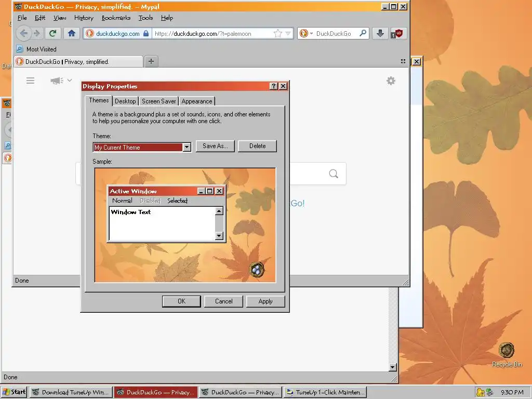The height and width of the screenshot is (399, 532).
Task: Open the Edit menu
Action: [x=39, y=18]
